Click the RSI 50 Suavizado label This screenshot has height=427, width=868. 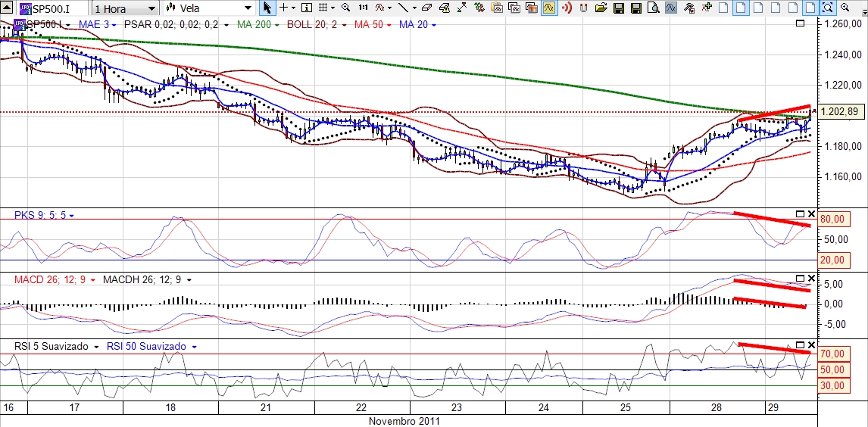[147, 347]
